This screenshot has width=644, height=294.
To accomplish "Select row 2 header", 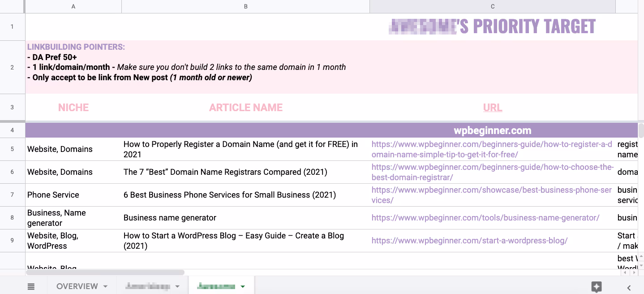I will (x=13, y=67).
